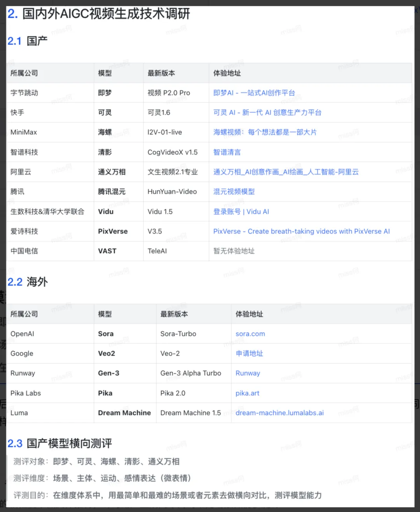
Task: Select the 腾讯 company cell
Action: [50, 191]
